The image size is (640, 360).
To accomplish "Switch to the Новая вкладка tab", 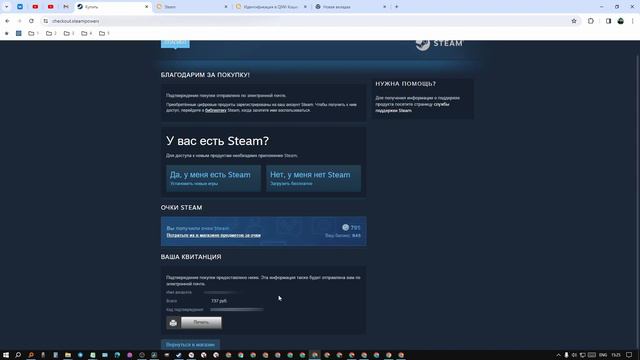I will [349, 7].
